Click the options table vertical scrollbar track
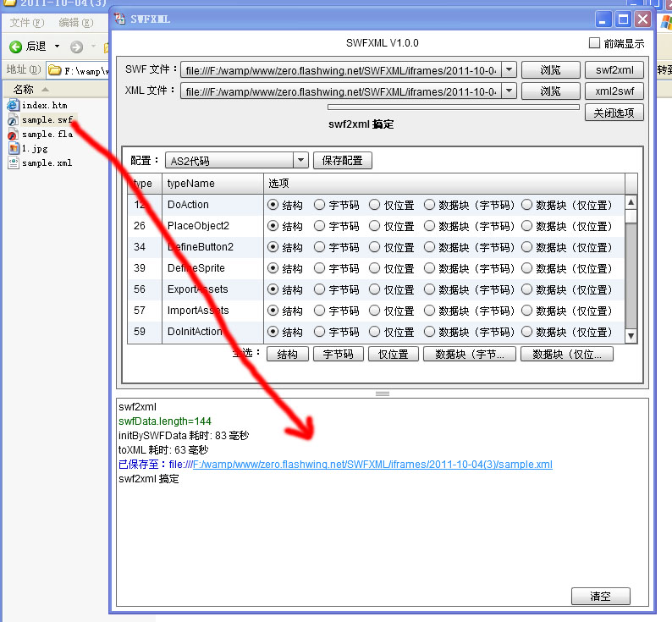Screen dimensions: 672x622 click(x=631, y=276)
